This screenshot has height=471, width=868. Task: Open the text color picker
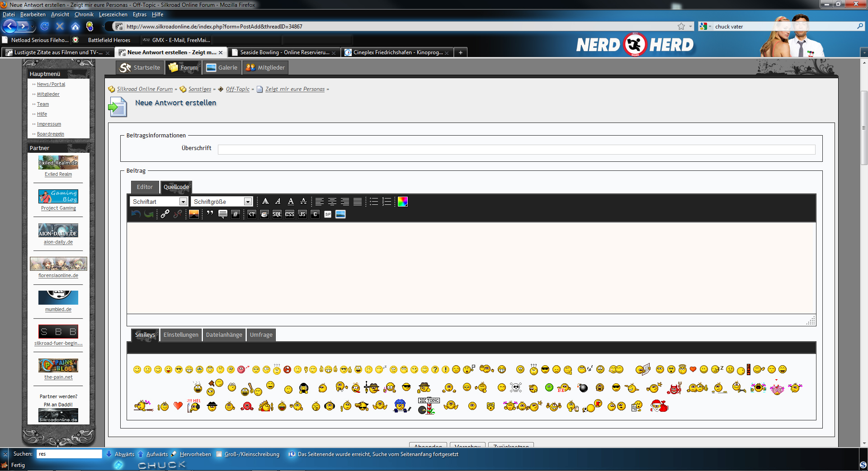402,202
